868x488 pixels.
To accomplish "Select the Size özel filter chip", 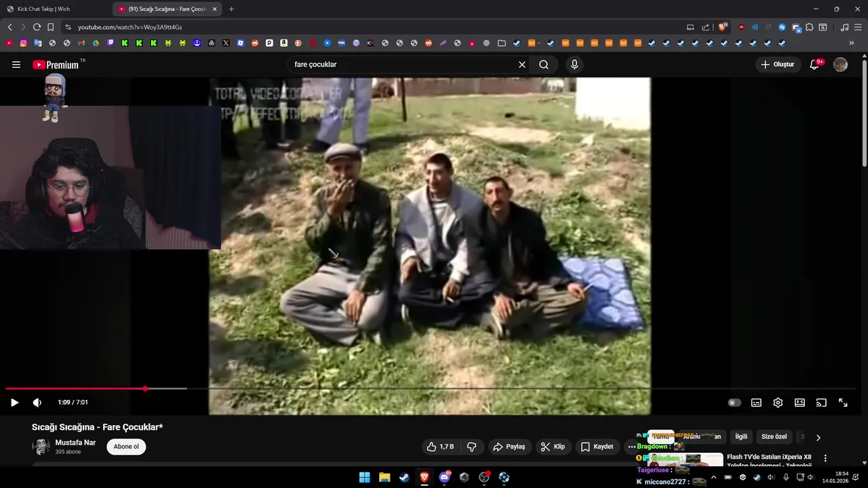I will coord(774,436).
